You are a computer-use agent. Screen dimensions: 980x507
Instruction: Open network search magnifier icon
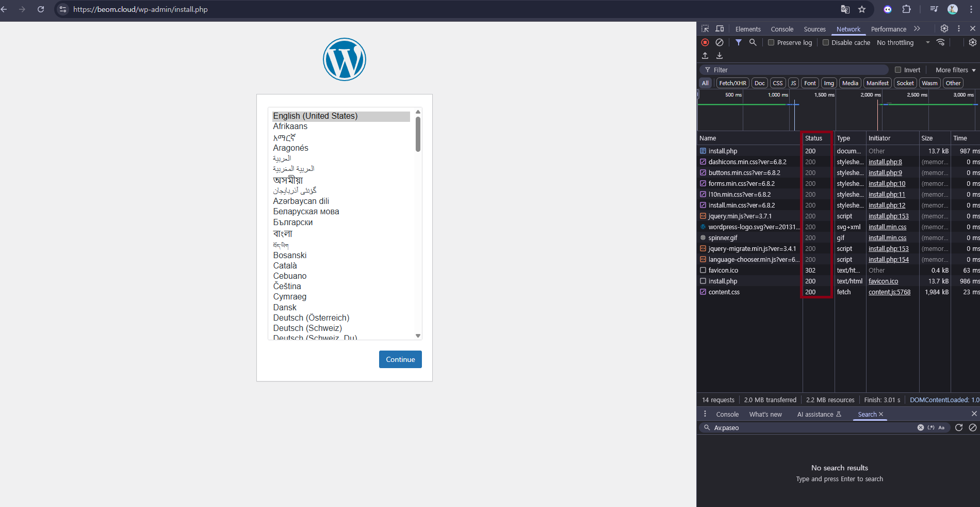pyautogui.click(x=753, y=42)
